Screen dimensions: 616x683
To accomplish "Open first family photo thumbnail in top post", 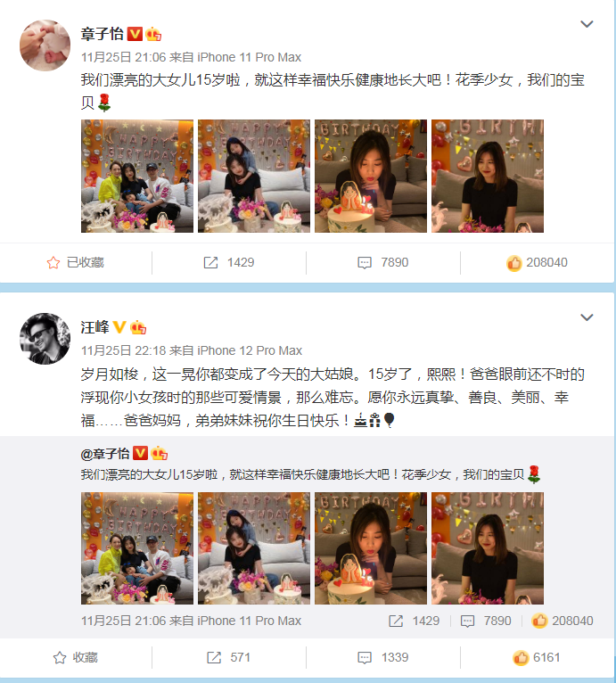I will point(137,176).
